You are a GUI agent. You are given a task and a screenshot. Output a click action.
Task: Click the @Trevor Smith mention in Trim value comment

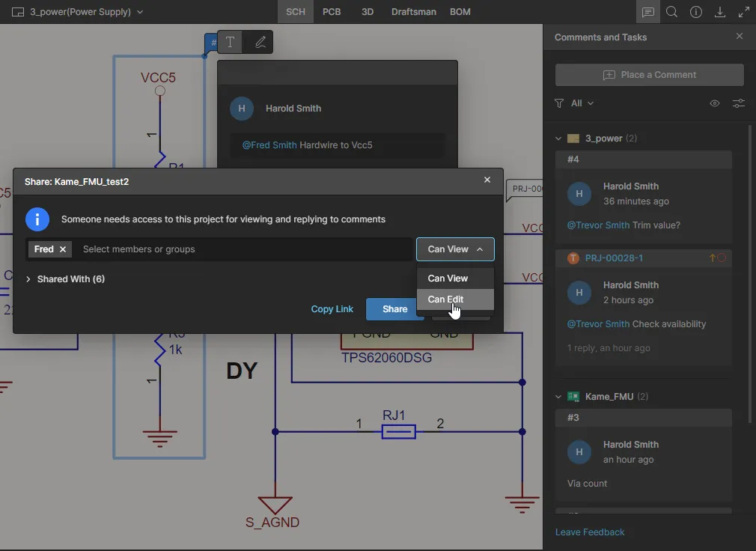tap(598, 225)
